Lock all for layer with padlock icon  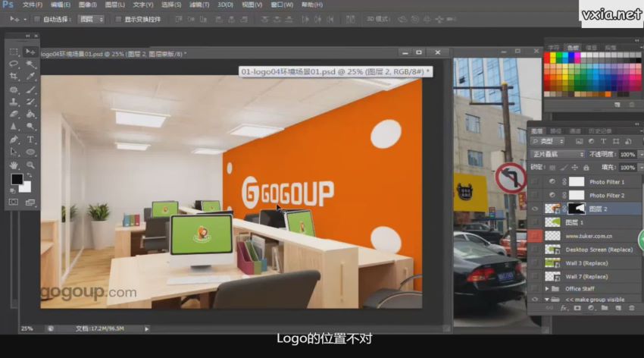[586, 168]
